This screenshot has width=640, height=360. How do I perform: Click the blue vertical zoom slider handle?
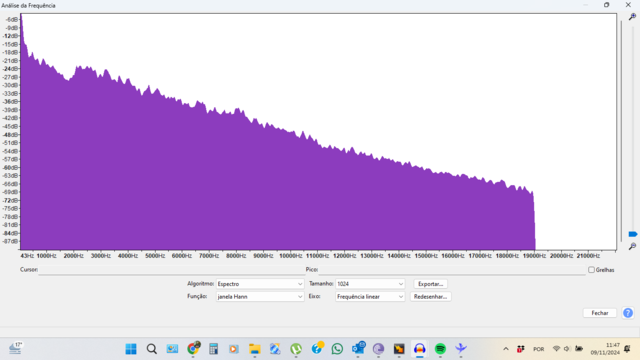point(633,234)
